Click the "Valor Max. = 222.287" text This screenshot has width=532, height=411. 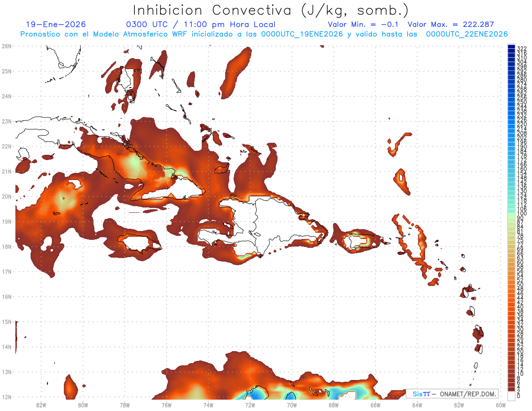pyautogui.click(x=450, y=24)
